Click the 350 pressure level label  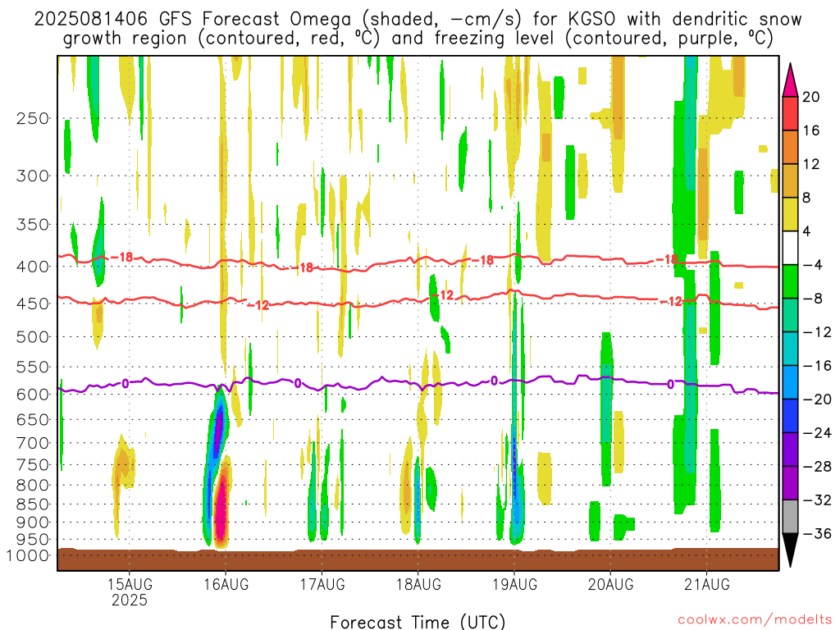(33, 225)
